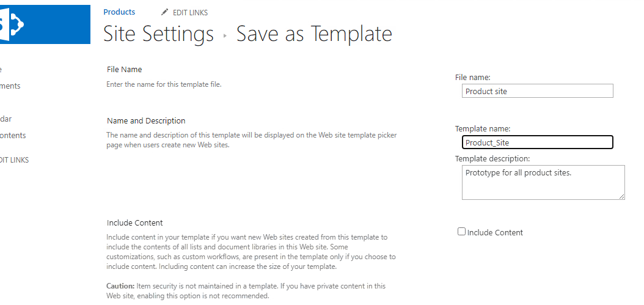
Task: Click the 'Template description:' field label
Action: [x=492, y=159]
